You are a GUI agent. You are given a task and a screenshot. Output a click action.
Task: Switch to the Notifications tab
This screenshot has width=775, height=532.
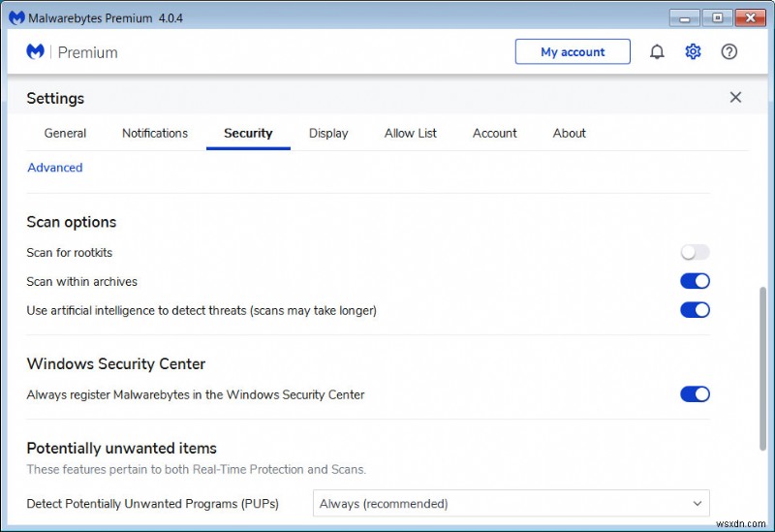point(155,133)
